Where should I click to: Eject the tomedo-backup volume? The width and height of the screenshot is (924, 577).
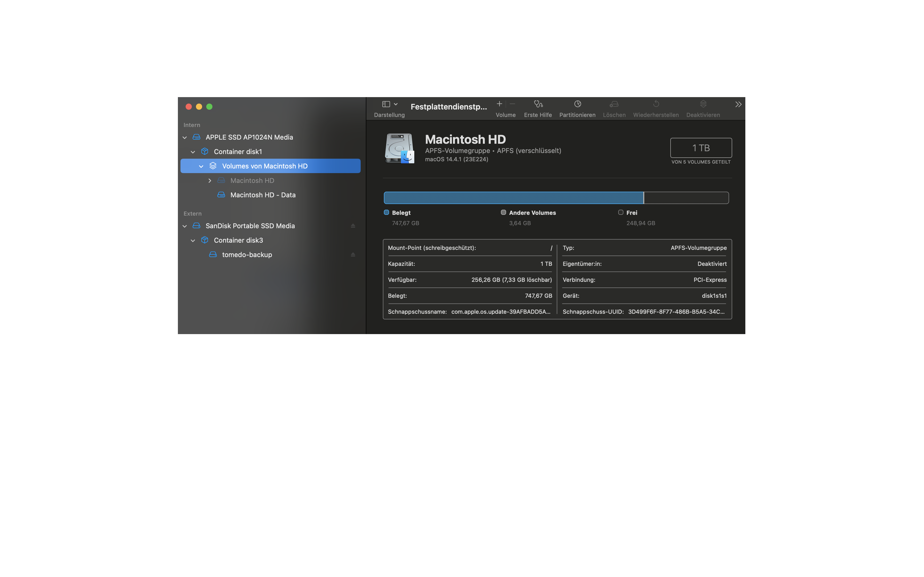[353, 254]
